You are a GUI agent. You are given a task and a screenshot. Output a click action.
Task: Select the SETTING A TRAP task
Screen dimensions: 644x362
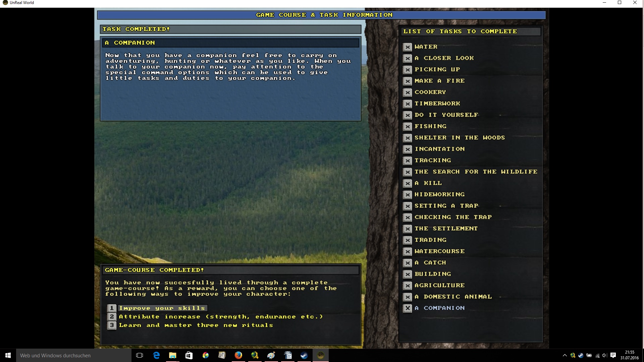tap(446, 206)
